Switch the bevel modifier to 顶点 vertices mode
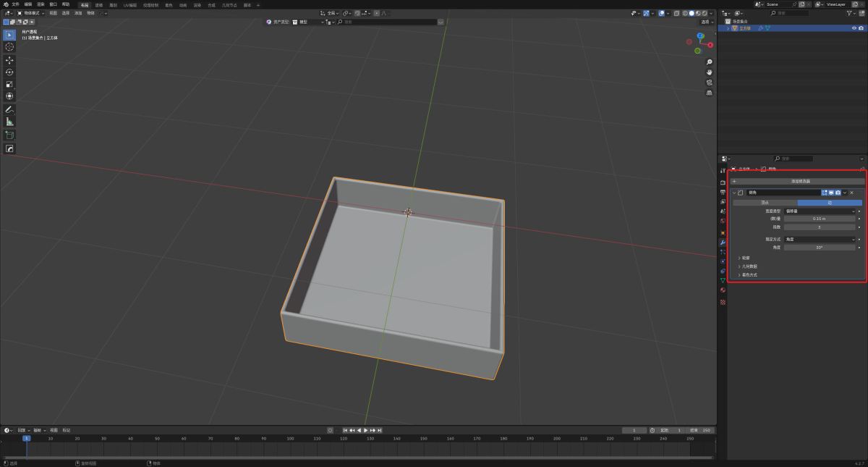This screenshot has width=868, height=467. pyautogui.click(x=765, y=203)
